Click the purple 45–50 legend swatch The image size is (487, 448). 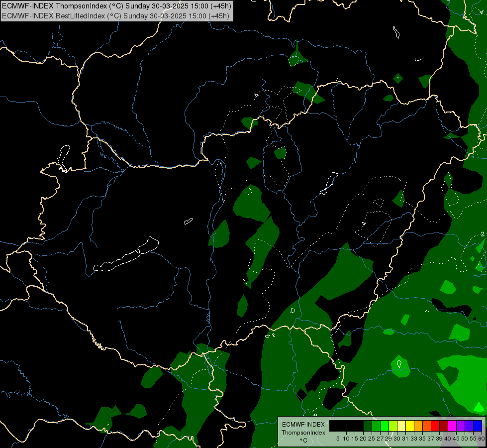[x=461, y=426]
